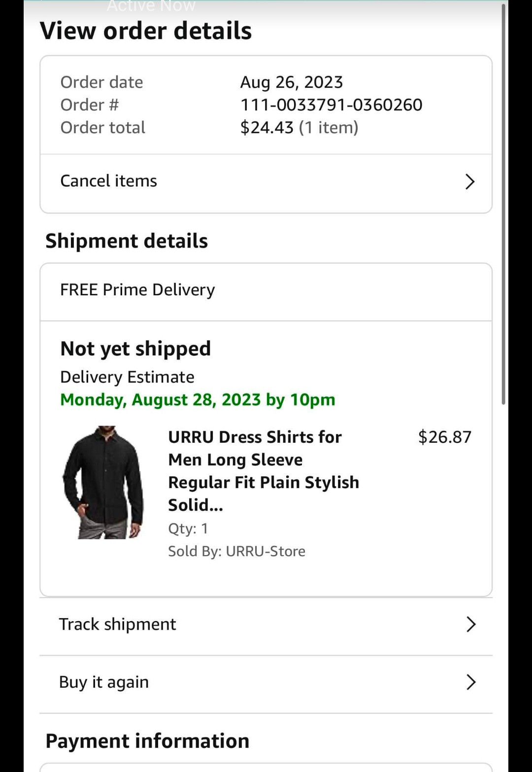The image size is (532, 772).
Task: Tap the FREE Prime Delivery row
Action: (x=137, y=290)
